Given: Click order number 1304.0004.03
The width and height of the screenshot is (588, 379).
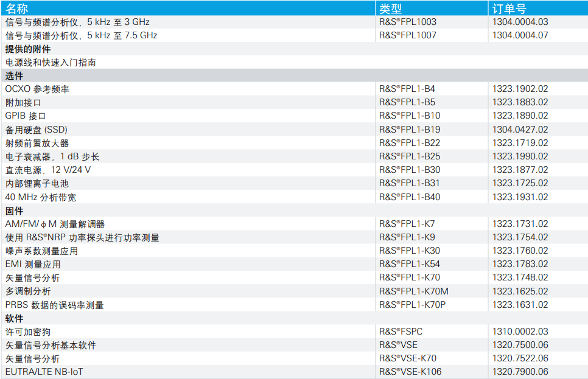Looking at the screenshot, I should point(520,22).
